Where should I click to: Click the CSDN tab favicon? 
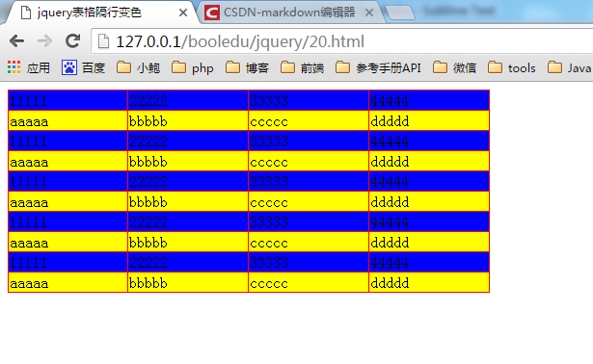point(212,13)
